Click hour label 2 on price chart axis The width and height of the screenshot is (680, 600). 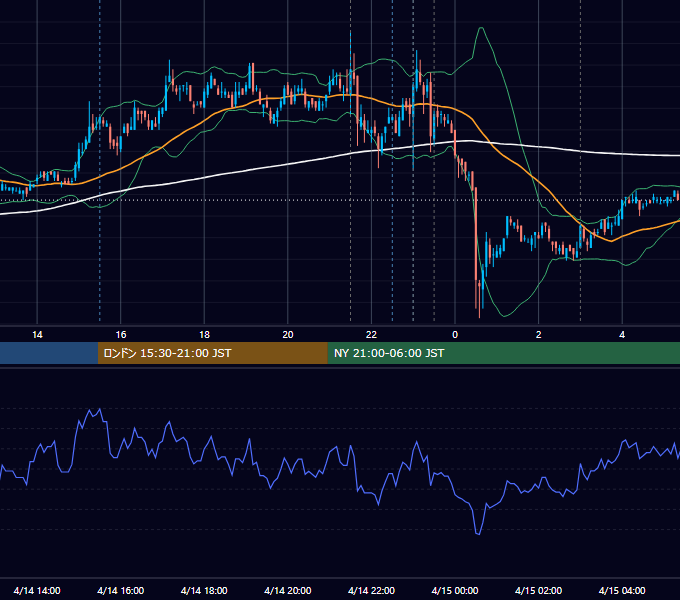pyautogui.click(x=538, y=335)
